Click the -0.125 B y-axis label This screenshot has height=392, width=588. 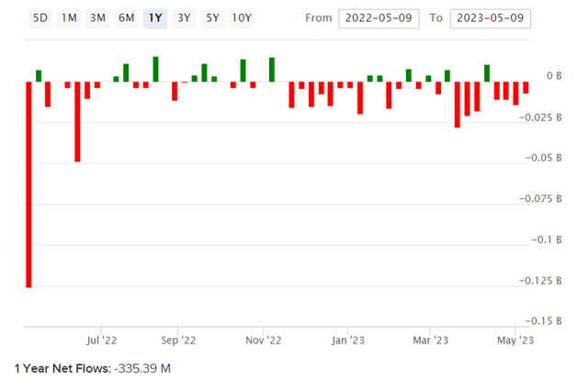(x=540, y=281)
